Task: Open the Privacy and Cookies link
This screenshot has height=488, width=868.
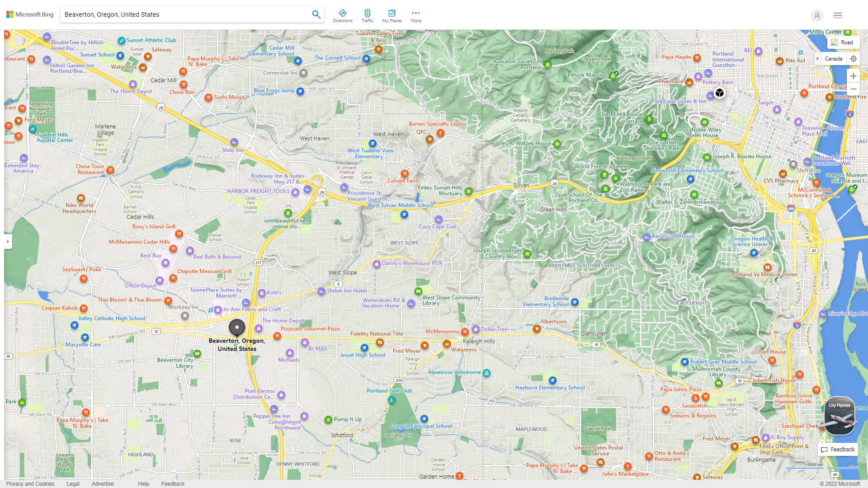Action: click(x=30, y=483)
